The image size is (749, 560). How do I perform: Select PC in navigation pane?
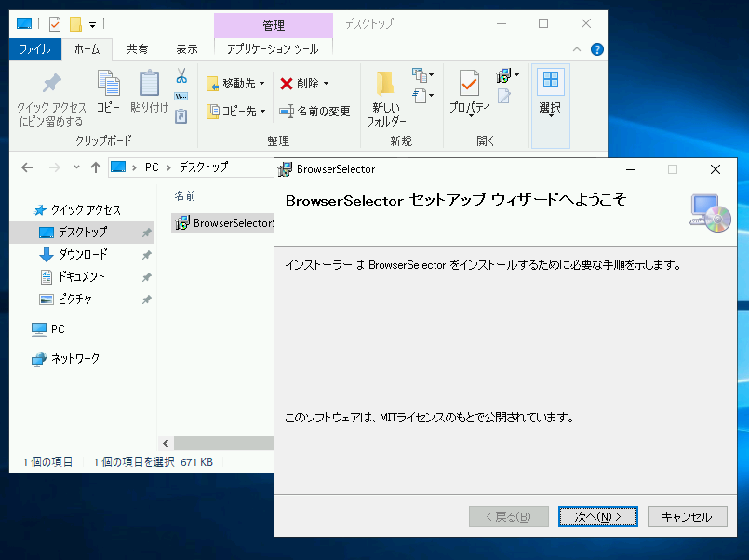[48, 329]
